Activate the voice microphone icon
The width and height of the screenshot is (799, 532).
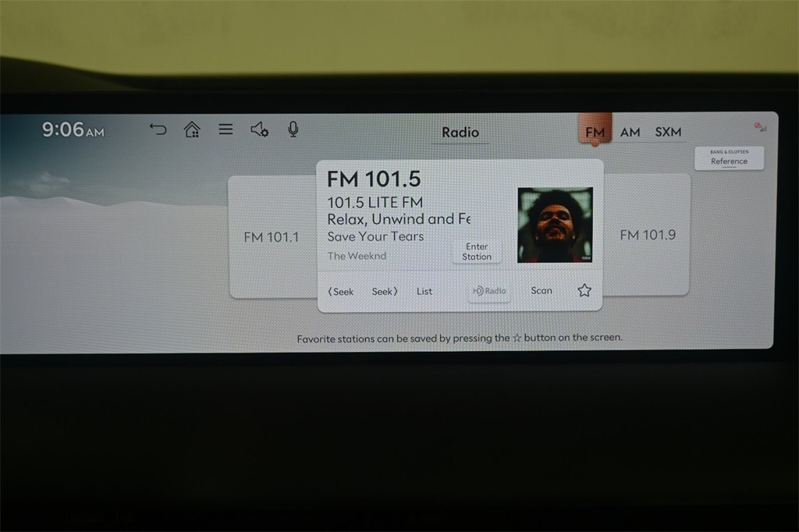[x=293, y=129]
